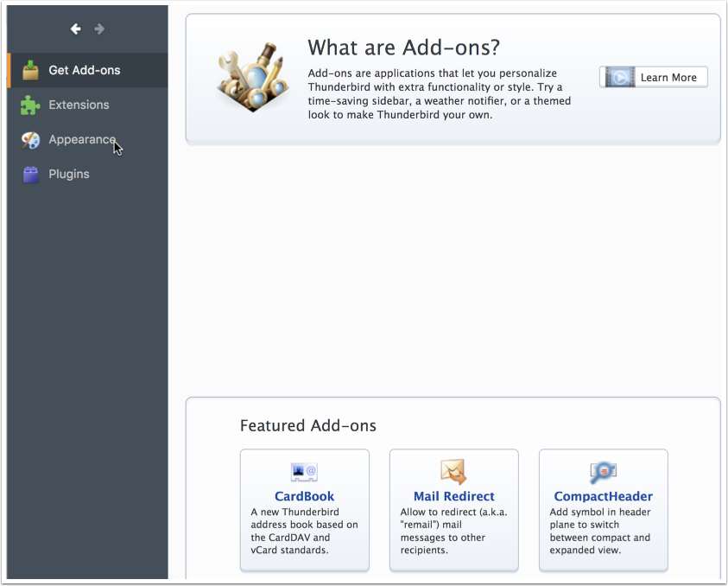Switch to the Extensions section
Viewport: 728px width, 586px height.
88,105
